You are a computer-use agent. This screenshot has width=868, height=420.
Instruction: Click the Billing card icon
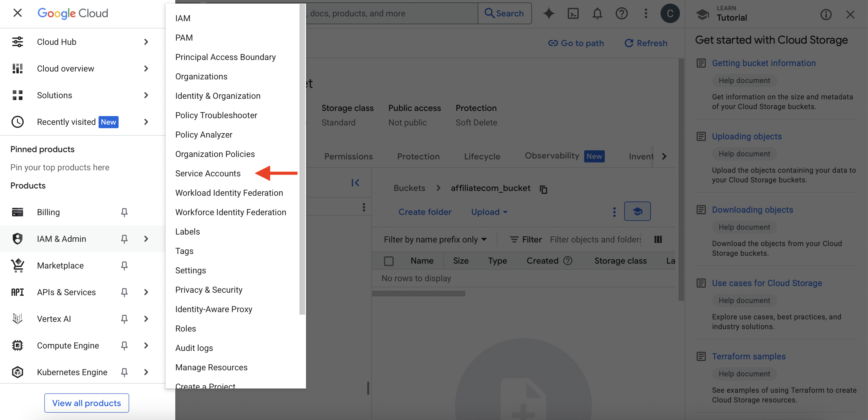pyautogui.click(x=18, y=212)
